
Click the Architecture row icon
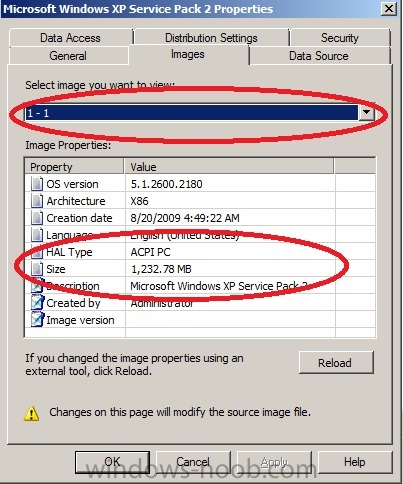click(37, 201)
